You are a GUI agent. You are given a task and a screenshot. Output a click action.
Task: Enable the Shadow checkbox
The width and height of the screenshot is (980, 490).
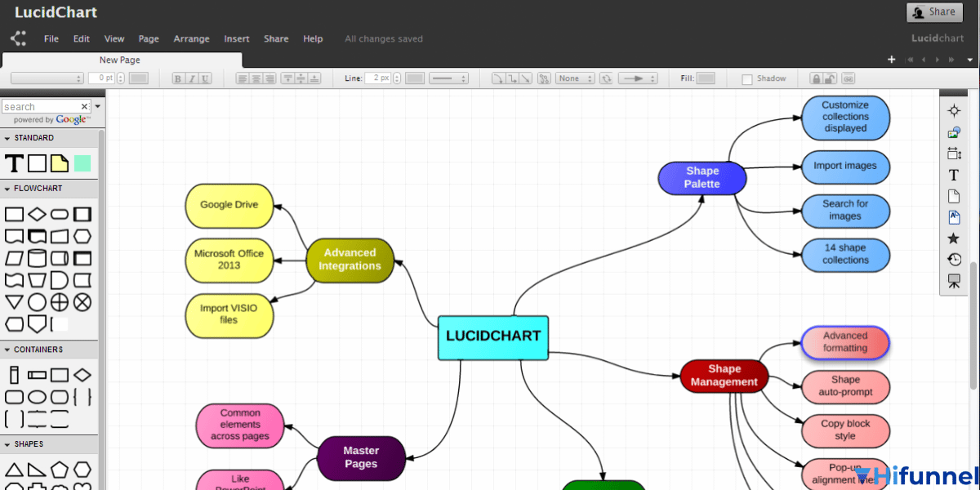[x=746, y=79]
